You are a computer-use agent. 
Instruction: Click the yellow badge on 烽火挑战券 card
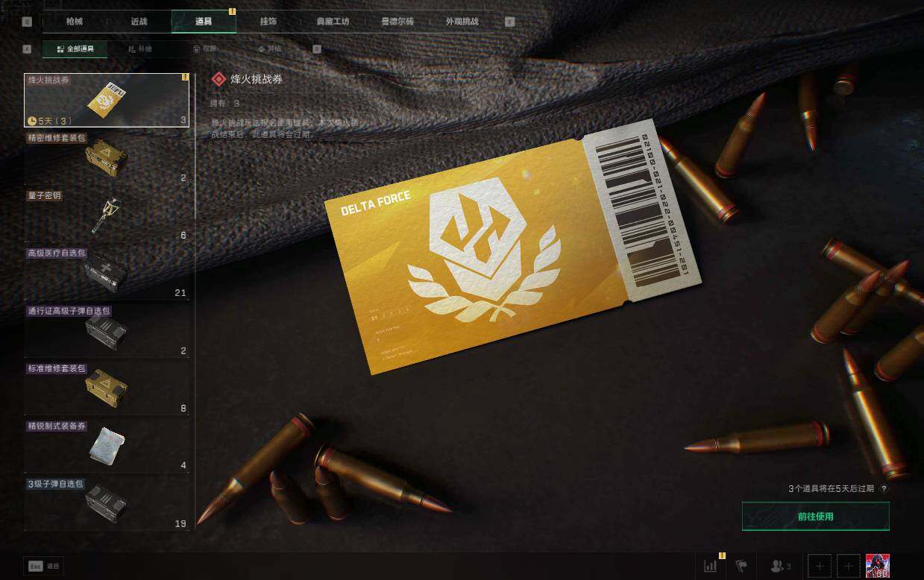[x=185, y=77]
